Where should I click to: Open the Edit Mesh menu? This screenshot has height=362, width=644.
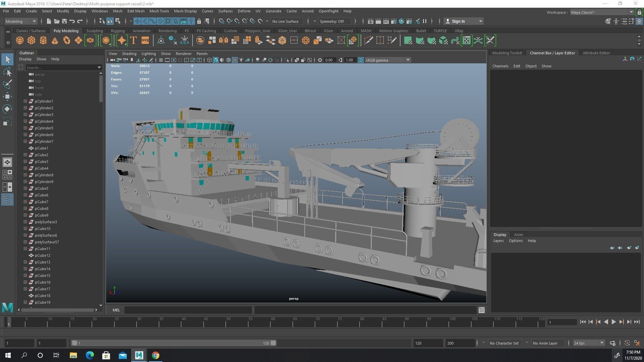136,11
